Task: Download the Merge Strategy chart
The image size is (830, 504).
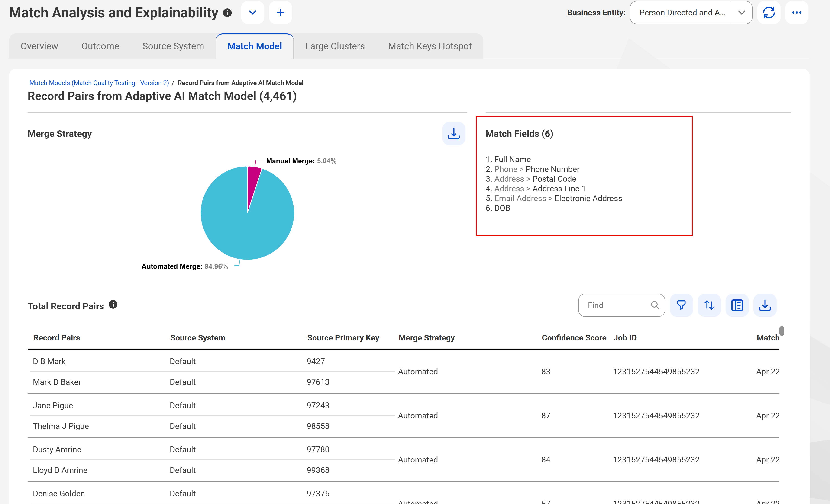Action: 453,134
